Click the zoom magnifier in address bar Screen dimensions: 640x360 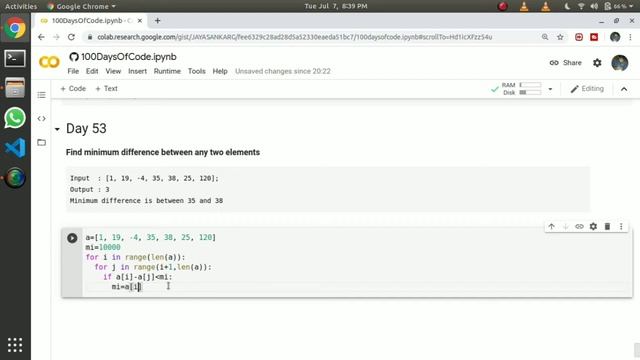[545, 37]
